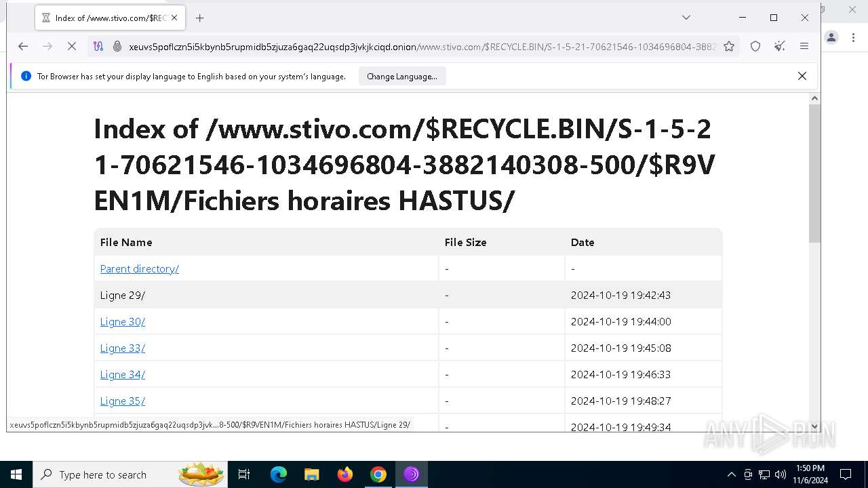Click the forward navigation arrow
The height and width of the screenshot is (488, 868).
coord(47,46)
